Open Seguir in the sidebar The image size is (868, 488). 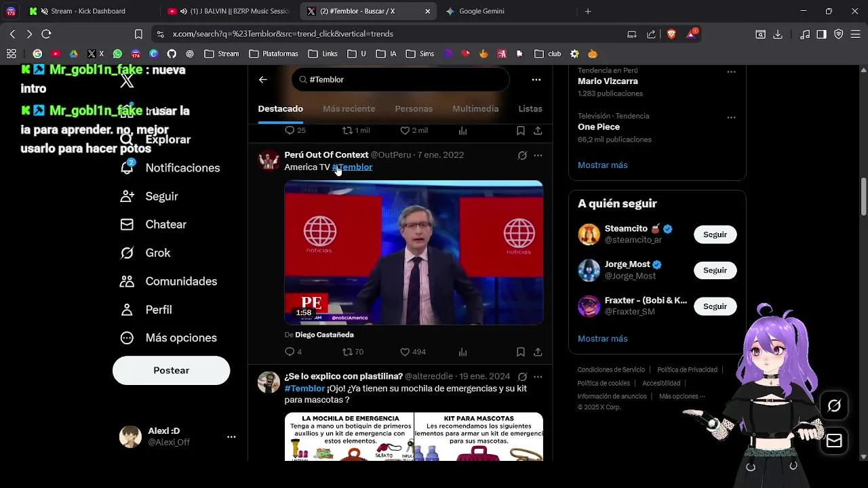pyautogui.click(x=149, y=197)
